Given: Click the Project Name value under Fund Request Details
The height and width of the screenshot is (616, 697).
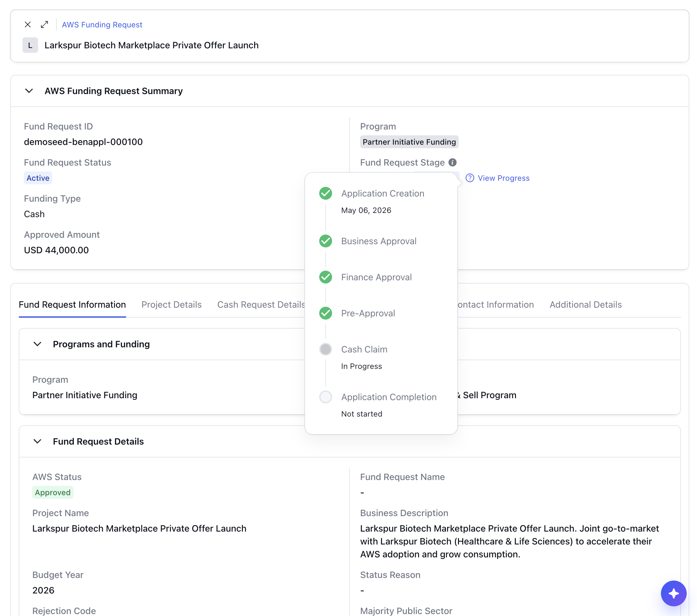Looking at the screenshot, I should pos(139,528).
